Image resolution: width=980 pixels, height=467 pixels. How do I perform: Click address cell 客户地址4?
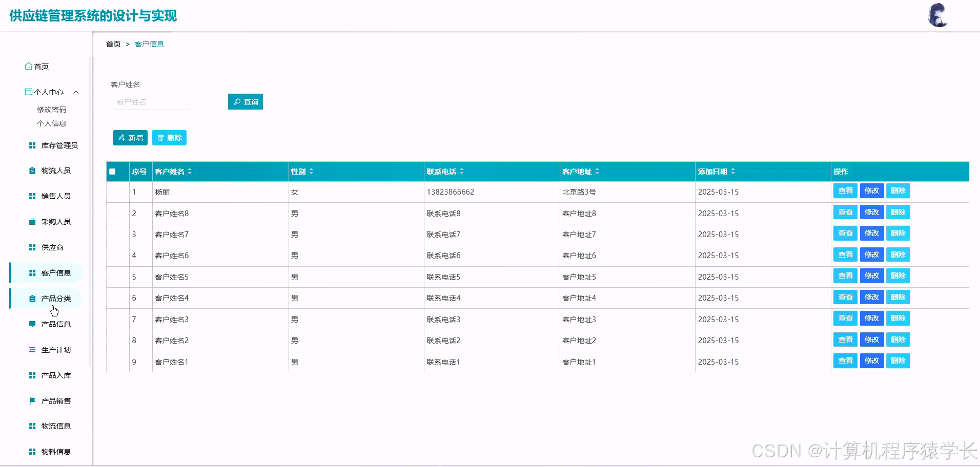point(579,298)
